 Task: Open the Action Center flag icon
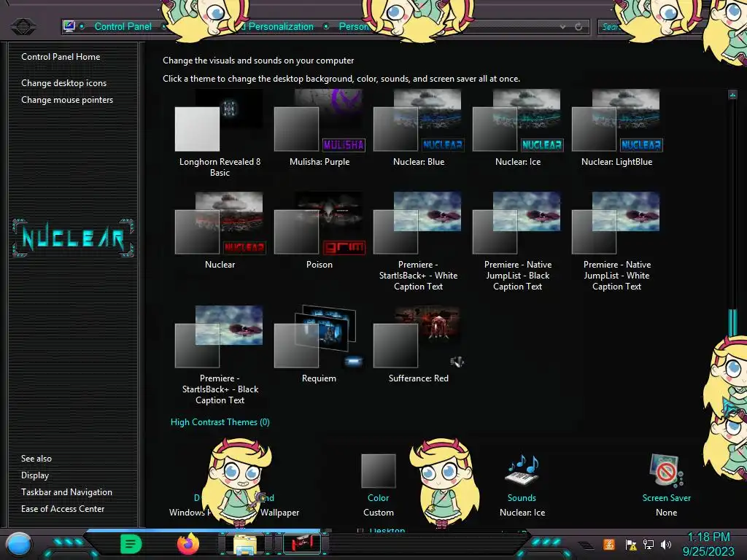coord(631,544)
